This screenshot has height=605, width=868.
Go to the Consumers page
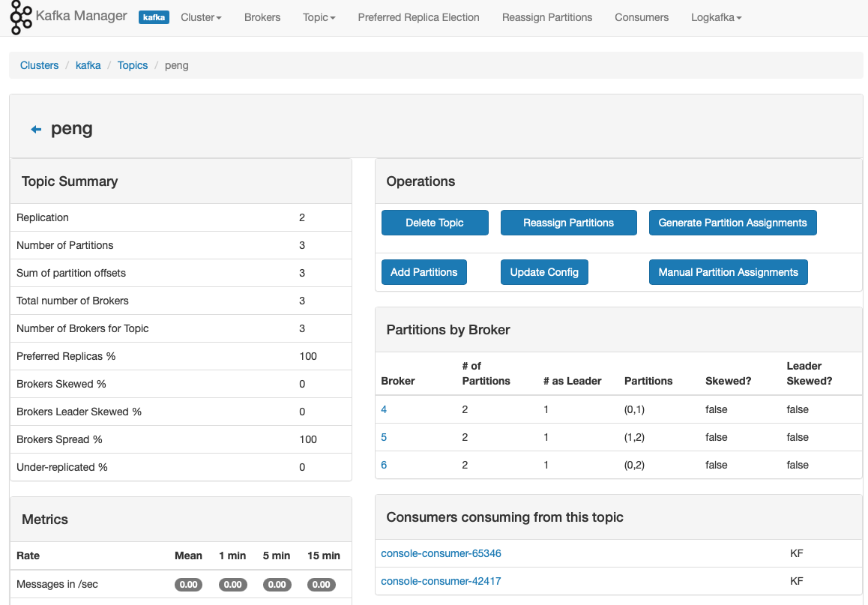coord(642,17)
